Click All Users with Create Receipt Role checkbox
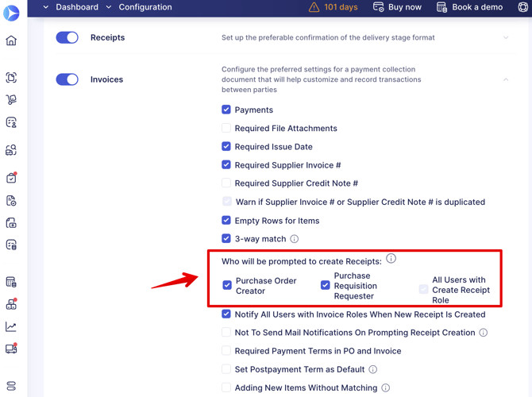Image resolution: width=532 pixels, height=397 pixels. coord(423,290)
